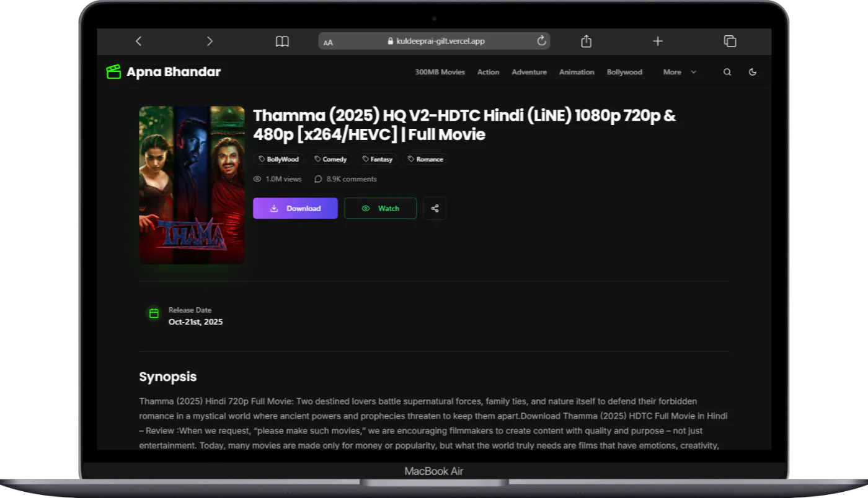Open the bookmarks book icon

point(282,41)
